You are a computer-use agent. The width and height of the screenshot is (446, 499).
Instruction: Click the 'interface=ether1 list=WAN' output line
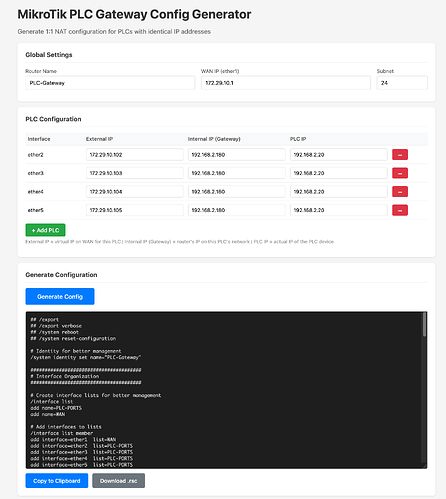pyautogui.click(x=73, y=440)
